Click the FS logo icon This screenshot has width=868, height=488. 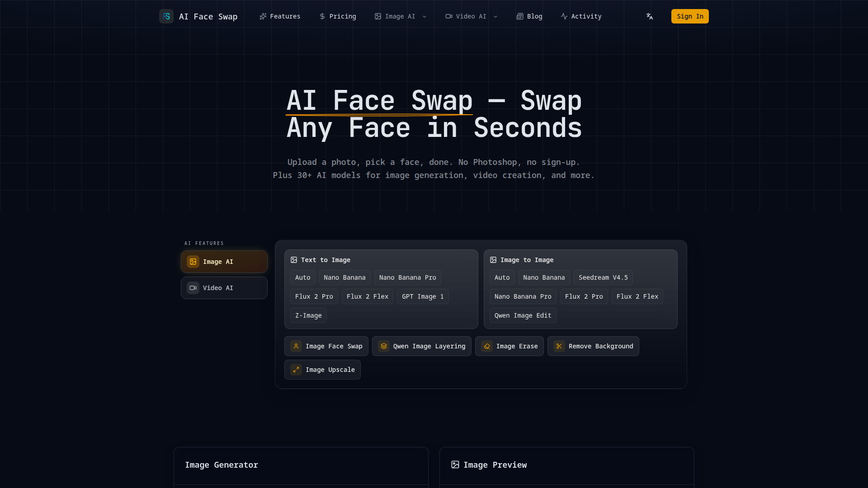(166, 16)
